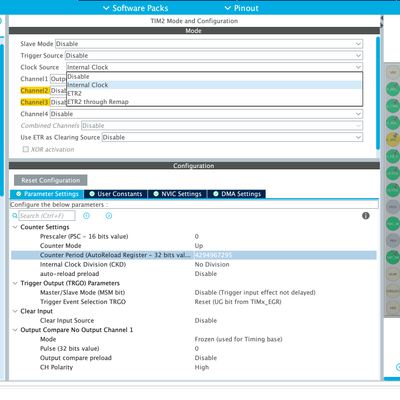Open the Software Packs menu

136,8
